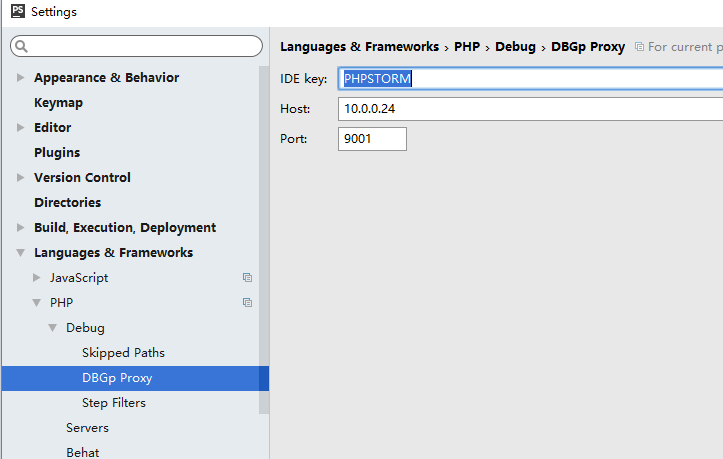This screenshot has width=723, height=459.
Task: Click the PhpStorm logo in title bar
Action: (x=18, y=11)
